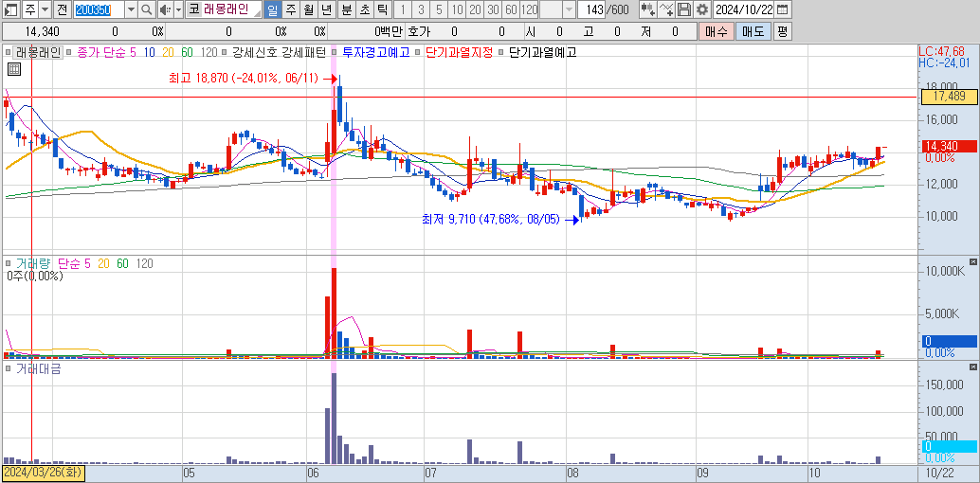Image resolution: width=980 pixels, height=483 pixels.
Task: Select daily 일 chart period
Action: tap(273, 9)
